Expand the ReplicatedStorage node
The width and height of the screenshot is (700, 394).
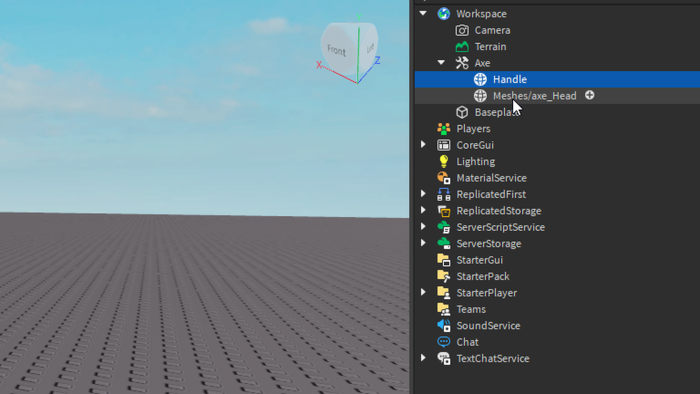pyautogui.click(x=423, y=210)
